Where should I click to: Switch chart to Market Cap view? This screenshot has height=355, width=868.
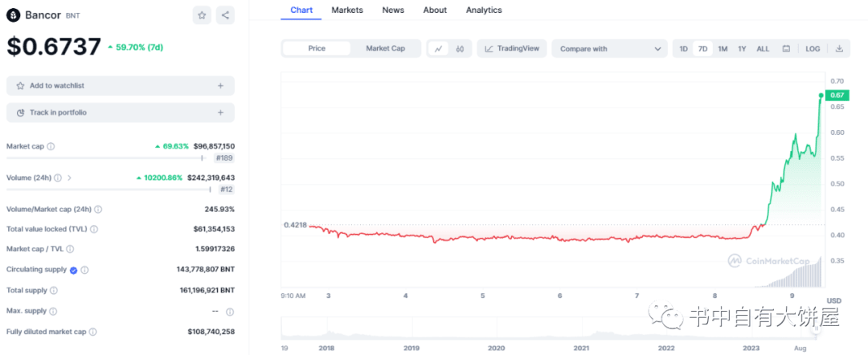(x=385, y=48)
